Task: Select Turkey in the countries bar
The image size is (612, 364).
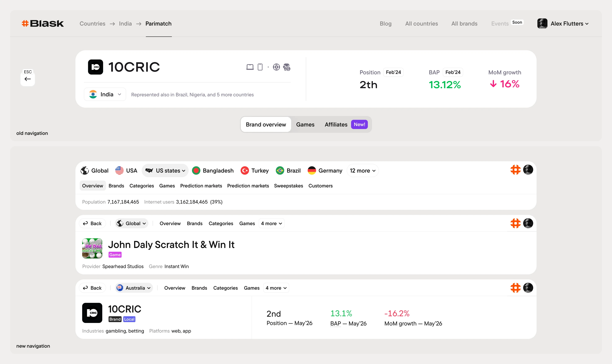Action: [254, 170]
